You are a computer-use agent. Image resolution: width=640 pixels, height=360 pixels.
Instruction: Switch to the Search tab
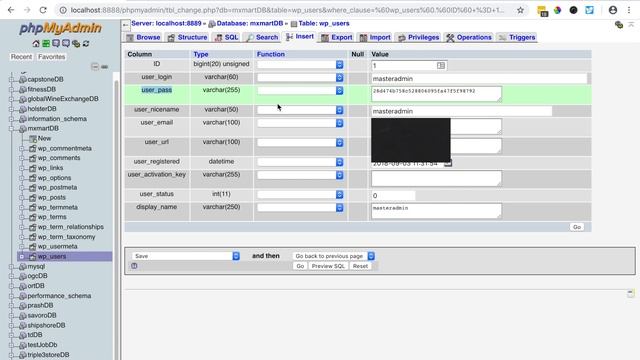[262, 38]
